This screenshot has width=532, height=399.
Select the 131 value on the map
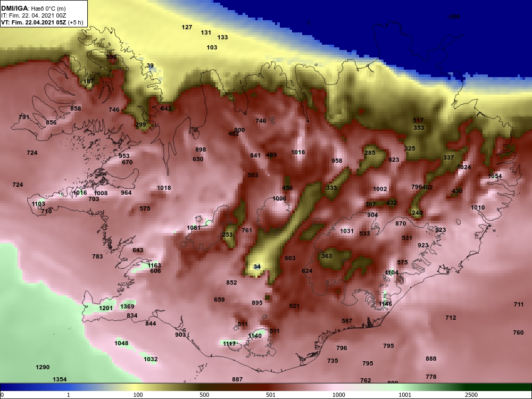tap(206, 32)
